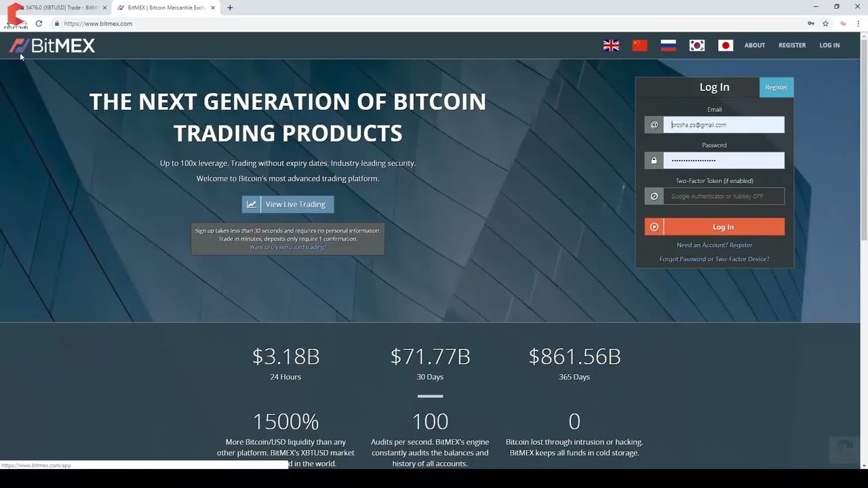This screenshot has height=488, width=868.
Task: Click 'Want to try simulated trading?' link
Action: pyautogui.click(x=288, y=247)
